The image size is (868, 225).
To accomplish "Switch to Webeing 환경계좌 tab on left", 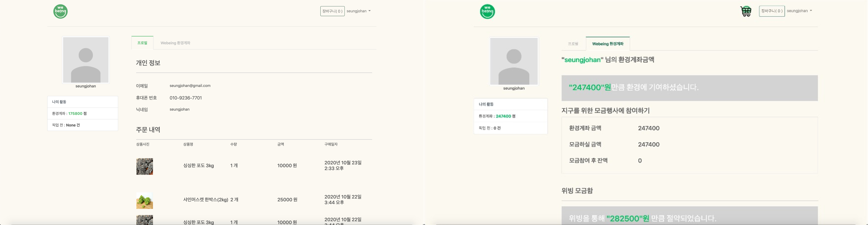I will point(175,43).
